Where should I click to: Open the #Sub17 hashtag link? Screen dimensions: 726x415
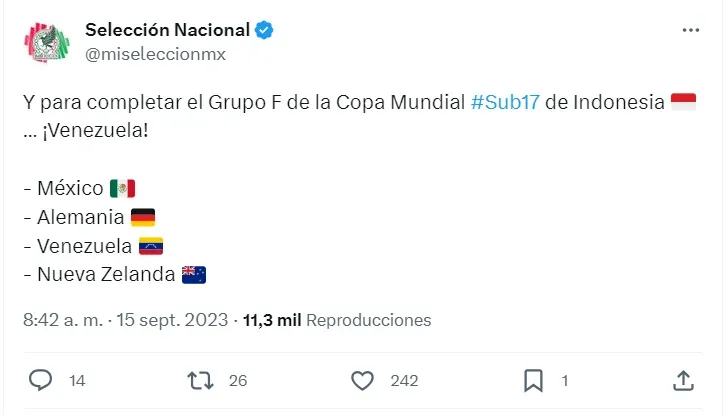click(505, 102)
